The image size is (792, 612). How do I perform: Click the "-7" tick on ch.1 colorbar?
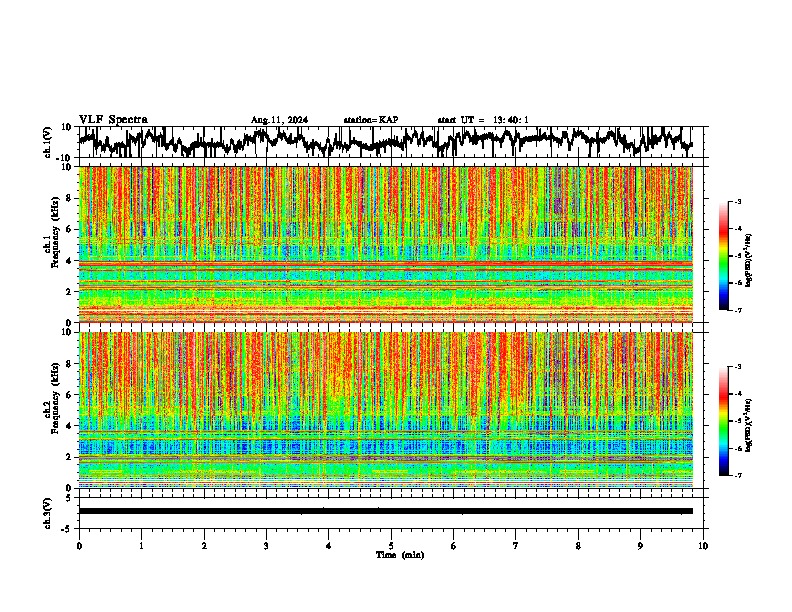[x=737, y=310]
